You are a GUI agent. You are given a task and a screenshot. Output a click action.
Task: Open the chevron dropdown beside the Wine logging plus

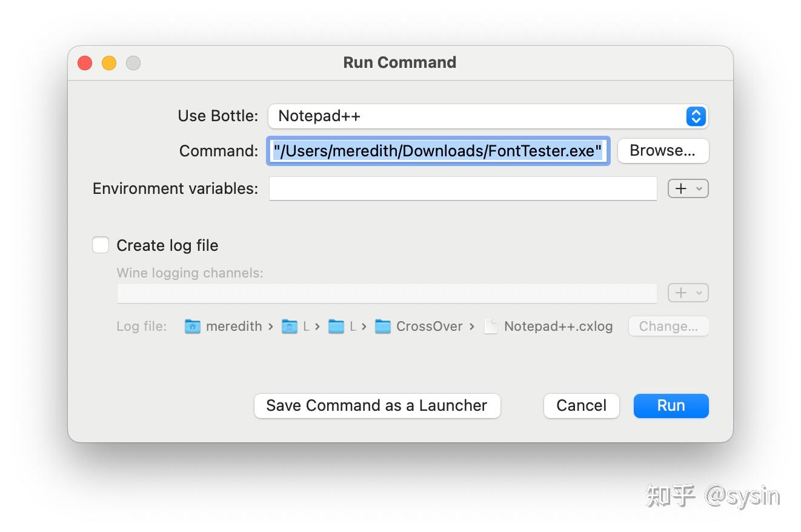tap(699, 293)
